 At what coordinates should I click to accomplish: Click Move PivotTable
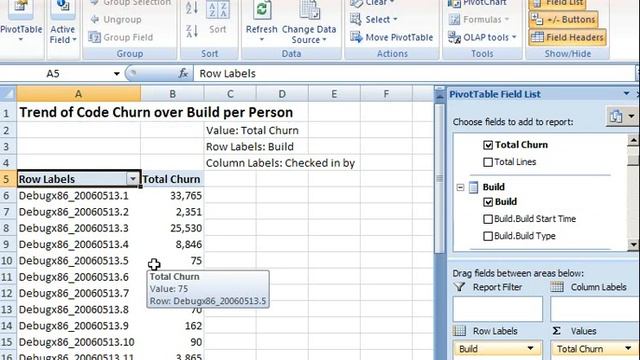pyautogui.click(x=392, y=37)
